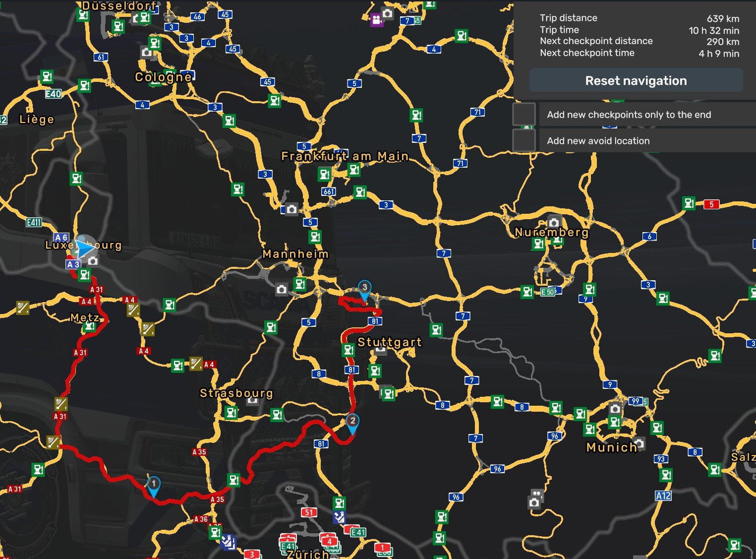Enable Add new checkpoints only to the end checkbox

tap(524, 115)
